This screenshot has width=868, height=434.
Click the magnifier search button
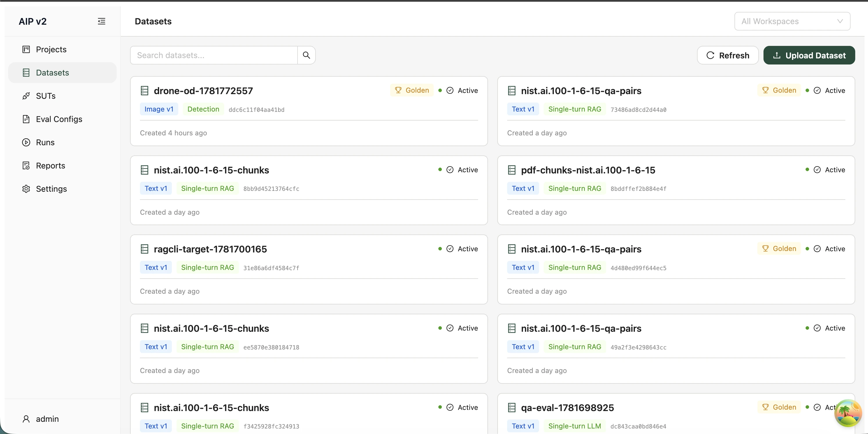click(x=306, y=55)
